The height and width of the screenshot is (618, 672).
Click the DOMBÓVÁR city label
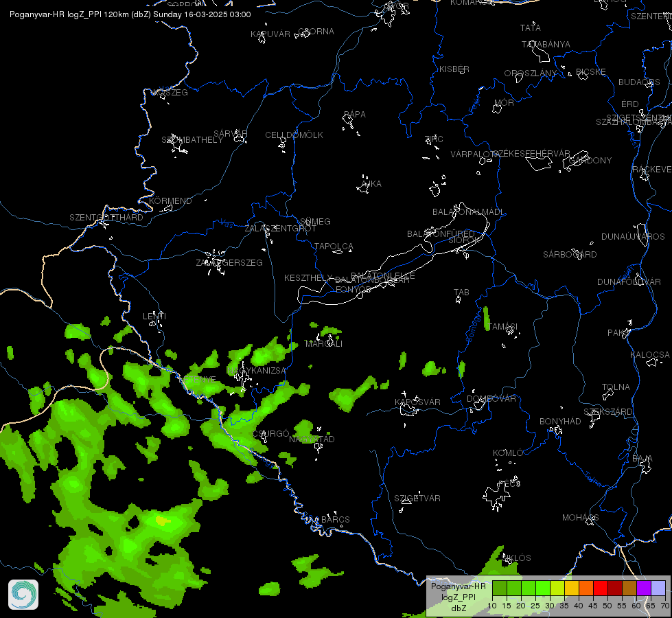(x=491, y=398)
